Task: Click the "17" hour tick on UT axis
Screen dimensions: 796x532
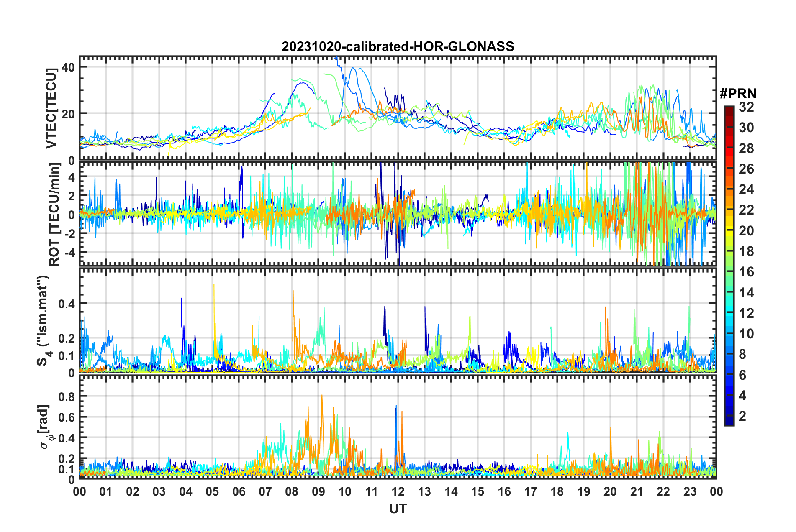Action: [531, 491]
